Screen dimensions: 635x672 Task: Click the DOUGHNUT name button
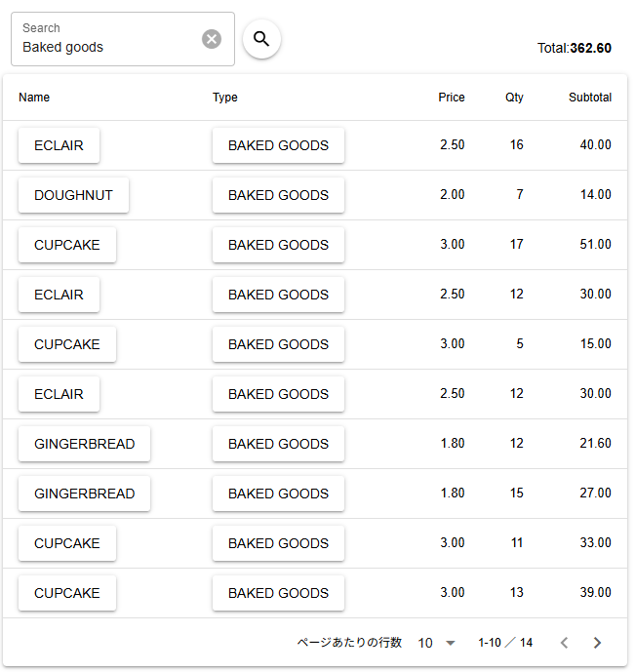pos(73,195)
